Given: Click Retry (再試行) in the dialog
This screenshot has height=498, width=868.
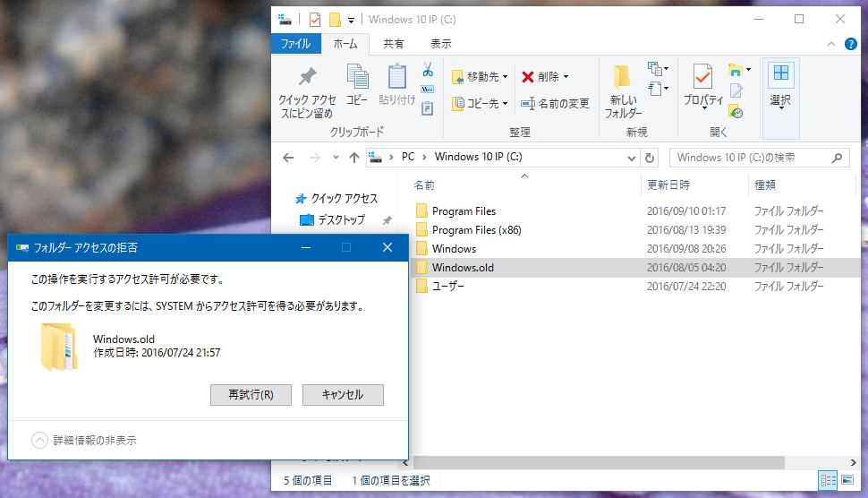Looking at the screenshot, I should point(251,395).
